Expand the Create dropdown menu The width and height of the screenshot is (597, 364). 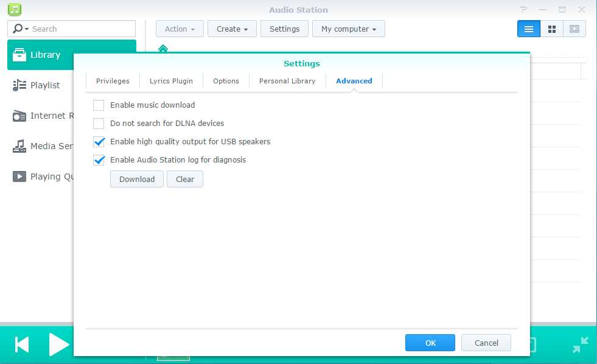[x=232, y=29]
